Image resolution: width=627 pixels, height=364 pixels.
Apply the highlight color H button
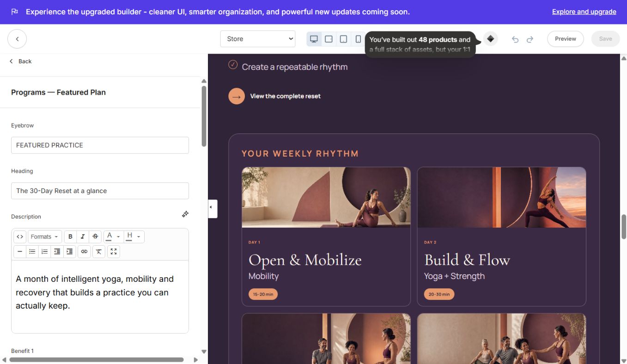tap(129, 237)
